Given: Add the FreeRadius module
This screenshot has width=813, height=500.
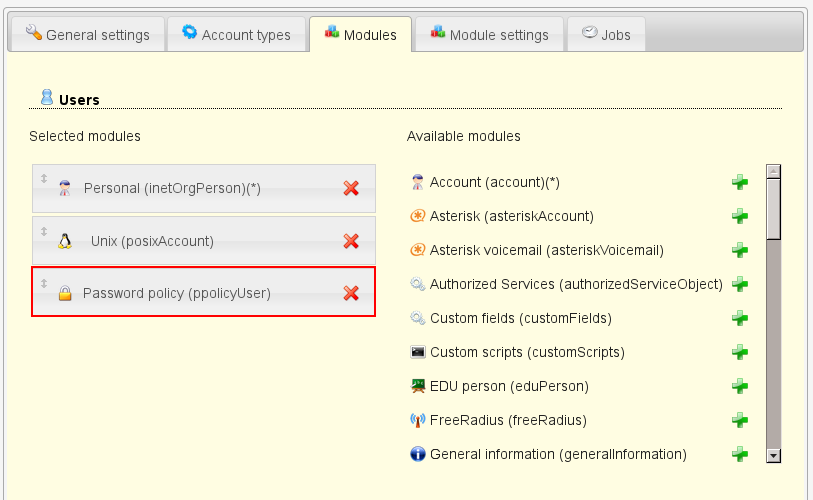Looking at the screenshot, I should pyautogui.click(x=740, y=420).
